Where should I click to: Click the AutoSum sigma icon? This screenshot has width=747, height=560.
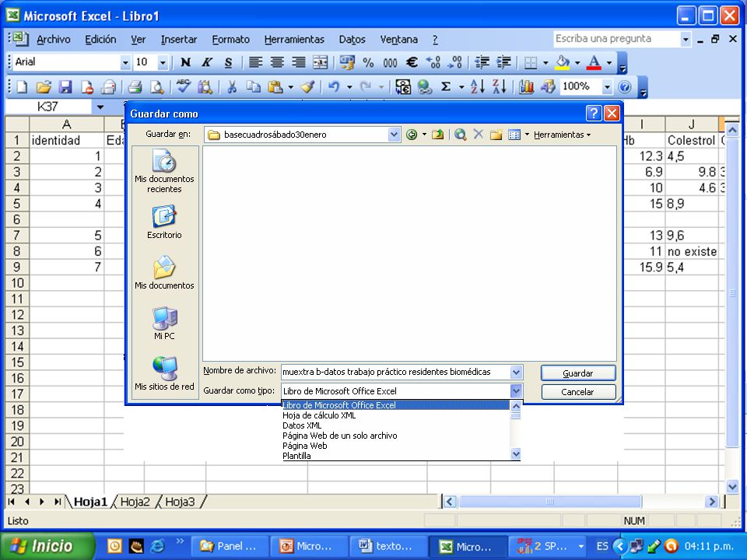pyautogui.click(x=446, y=86)
